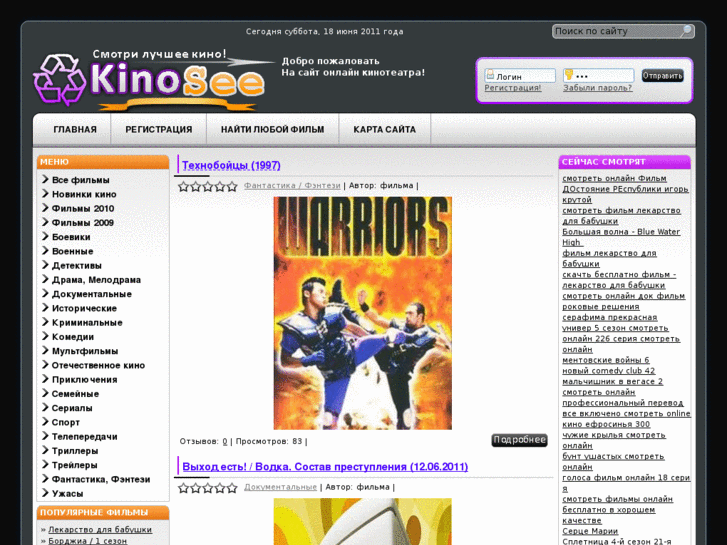Open Серце Марии link
Image resolution: width=727 pixels, height=545 pixels.
tap(590, 531)
